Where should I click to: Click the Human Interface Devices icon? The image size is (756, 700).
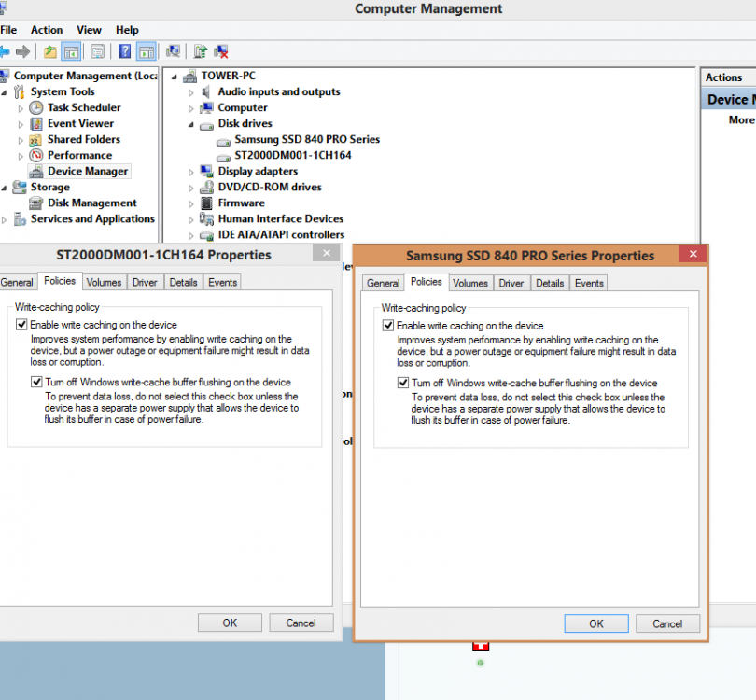207,219
